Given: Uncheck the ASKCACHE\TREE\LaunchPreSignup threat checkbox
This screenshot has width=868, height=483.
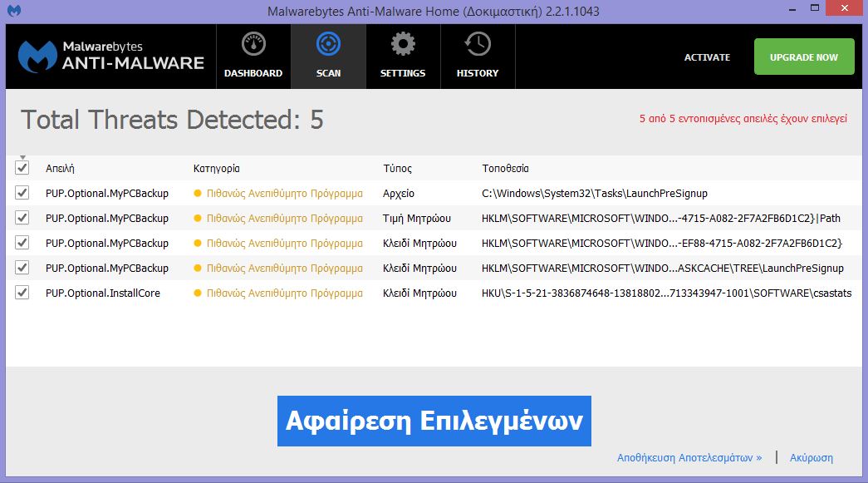Looking at the screenshot, I should pos(22,268).
